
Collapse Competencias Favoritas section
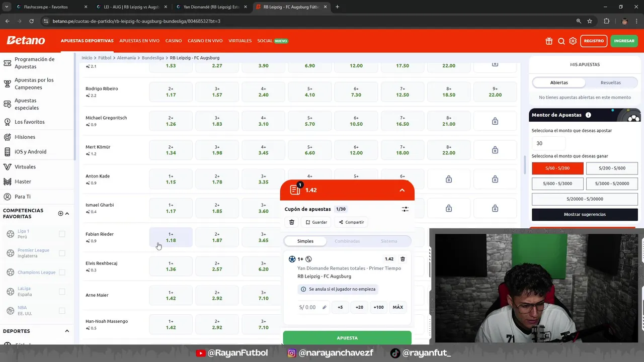click(67, 214)
